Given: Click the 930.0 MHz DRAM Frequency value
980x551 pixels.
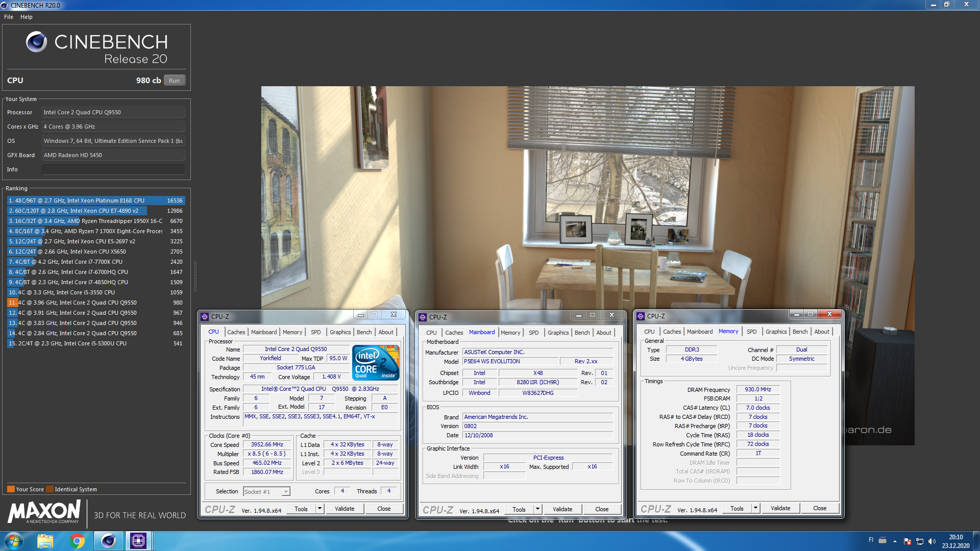Looking at the screenshot, I should click(758, 389).
